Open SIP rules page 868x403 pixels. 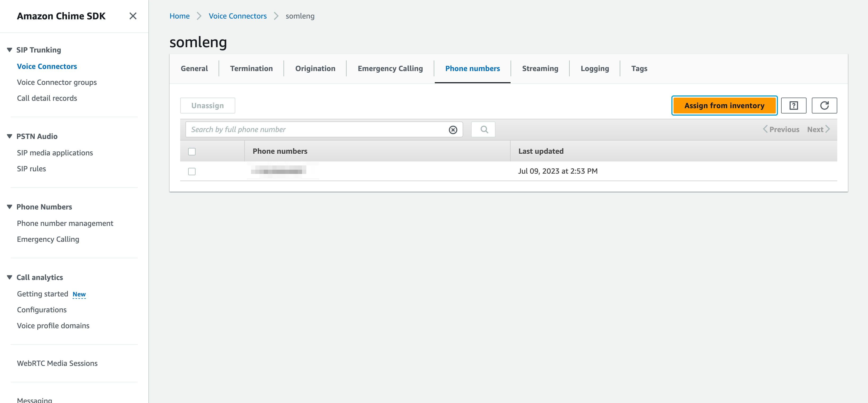pyautogui.click(x=31, y=169)
